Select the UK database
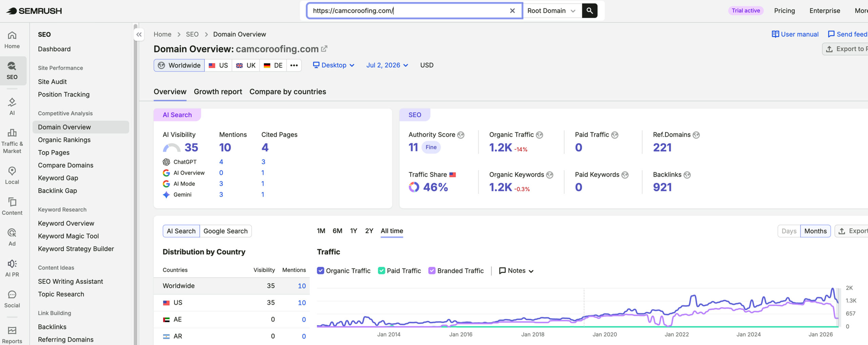This screenshot has height=345, width=868. 246,65
